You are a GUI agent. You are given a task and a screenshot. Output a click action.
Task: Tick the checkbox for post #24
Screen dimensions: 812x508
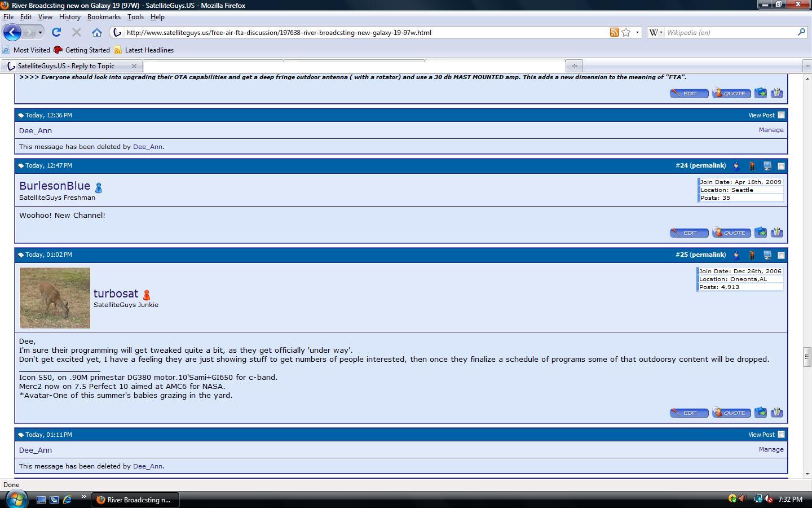pyautogui.click(x=781, y=166)
